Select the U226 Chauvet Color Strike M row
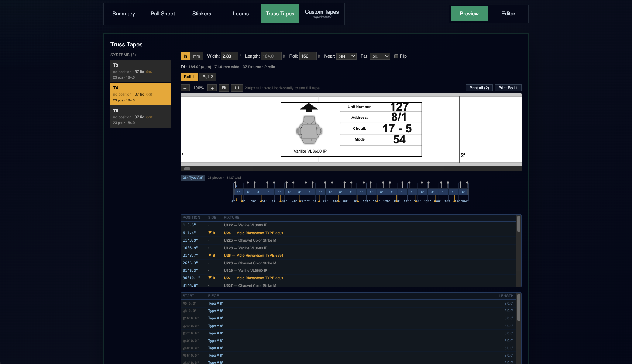Image resolution: width=632 pixels, height=364 pixels. tap(348, 263)
